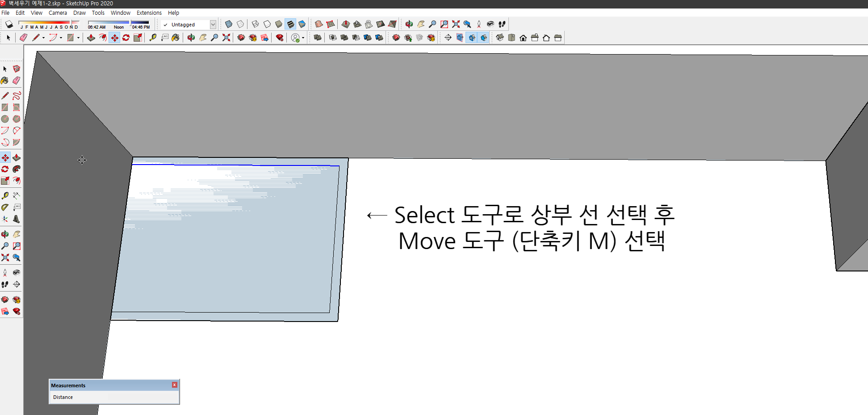
Task: Open the Untagged tag dropdown
Action: pyautogui.click(x=213, y=25)
